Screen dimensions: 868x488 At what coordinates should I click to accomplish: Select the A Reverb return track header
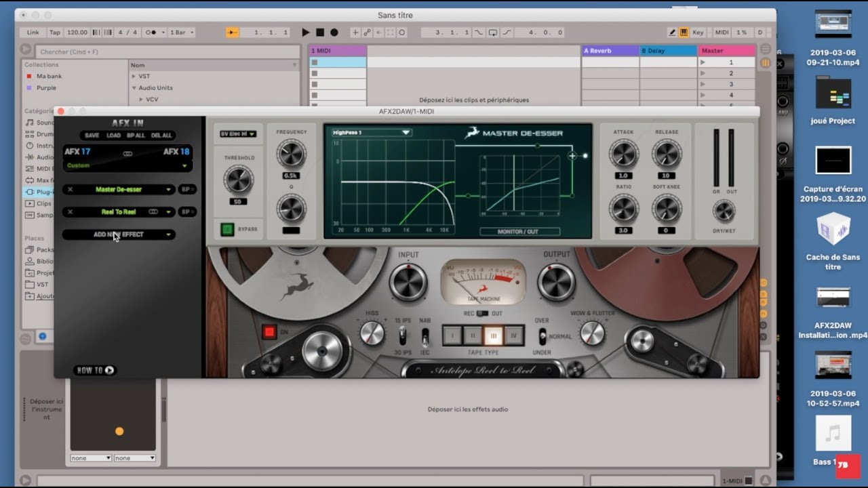point(610,51)
